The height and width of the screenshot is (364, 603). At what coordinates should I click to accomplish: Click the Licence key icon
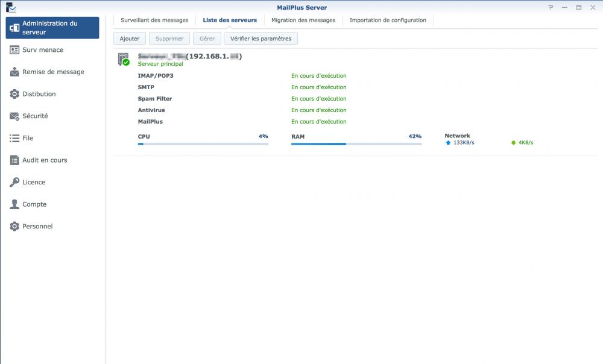coord(14,182)
